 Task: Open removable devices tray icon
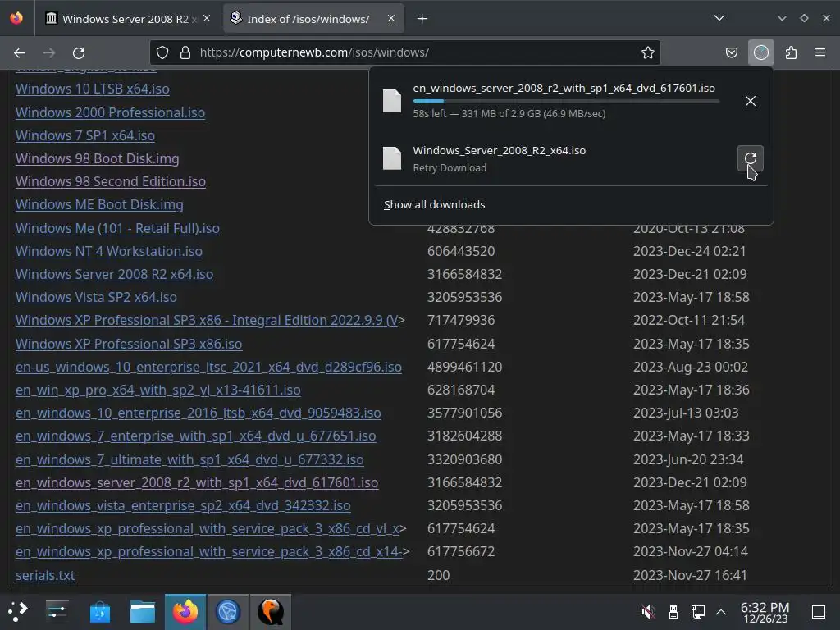pyautogui.click(x=673, y=611)
